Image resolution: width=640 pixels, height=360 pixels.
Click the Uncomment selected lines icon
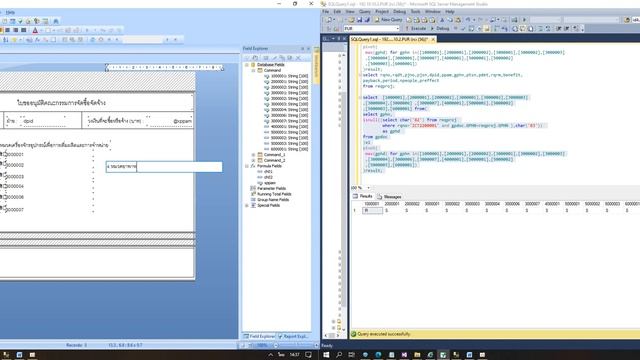point(548,29)
